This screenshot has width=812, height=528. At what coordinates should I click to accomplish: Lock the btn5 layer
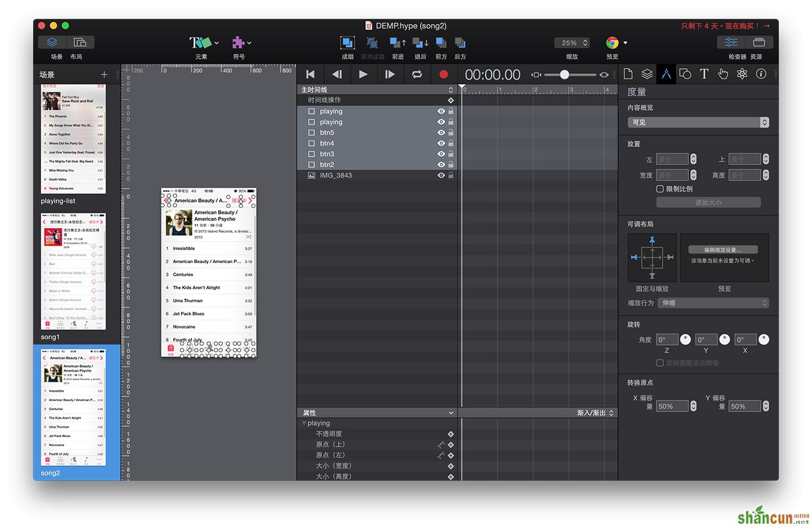point(451,132)
